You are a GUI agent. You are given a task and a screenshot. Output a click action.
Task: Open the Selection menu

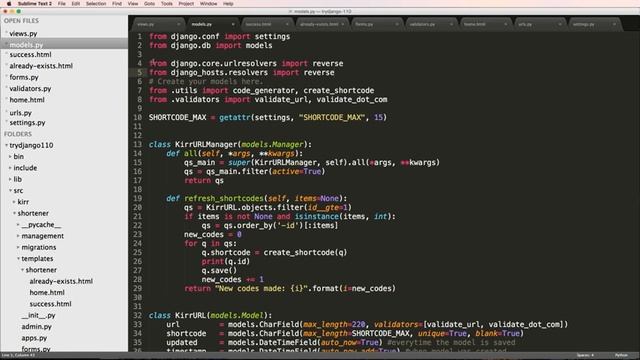(96, 3)
